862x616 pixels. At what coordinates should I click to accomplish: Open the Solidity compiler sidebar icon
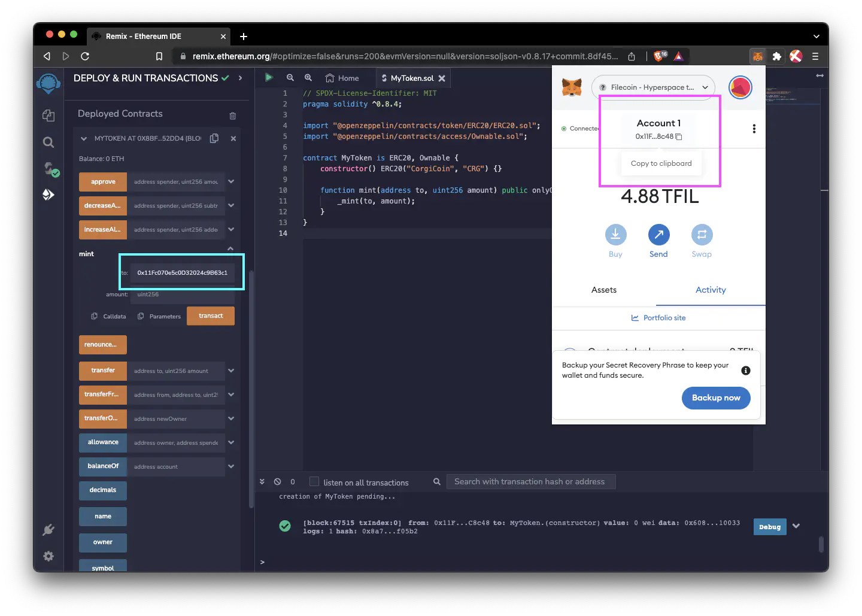click(50, 169)
